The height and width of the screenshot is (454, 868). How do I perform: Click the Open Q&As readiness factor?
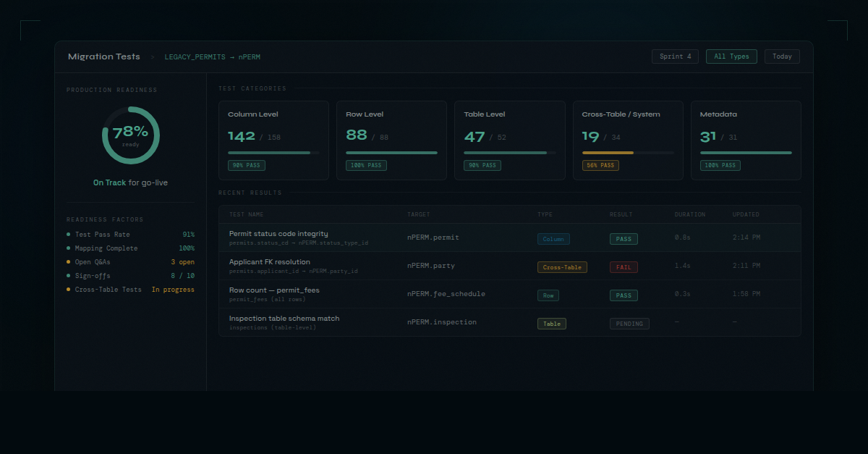[x=130, y=262]
